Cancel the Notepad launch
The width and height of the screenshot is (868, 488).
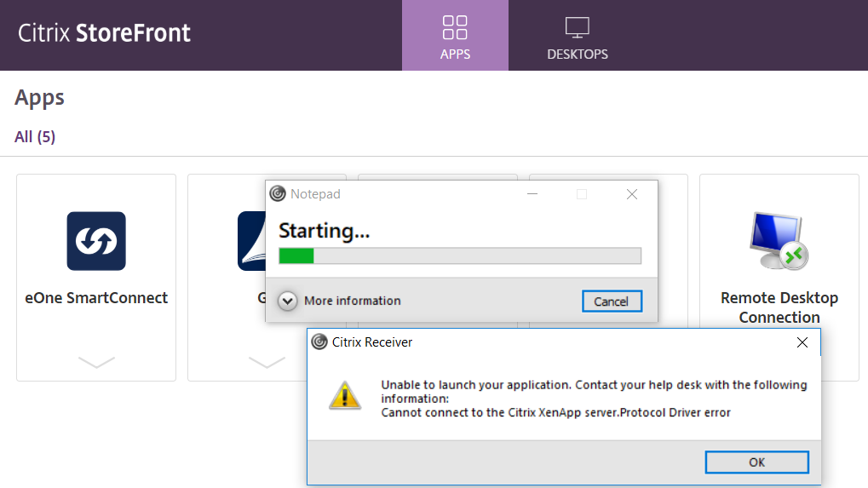[612, 301]
